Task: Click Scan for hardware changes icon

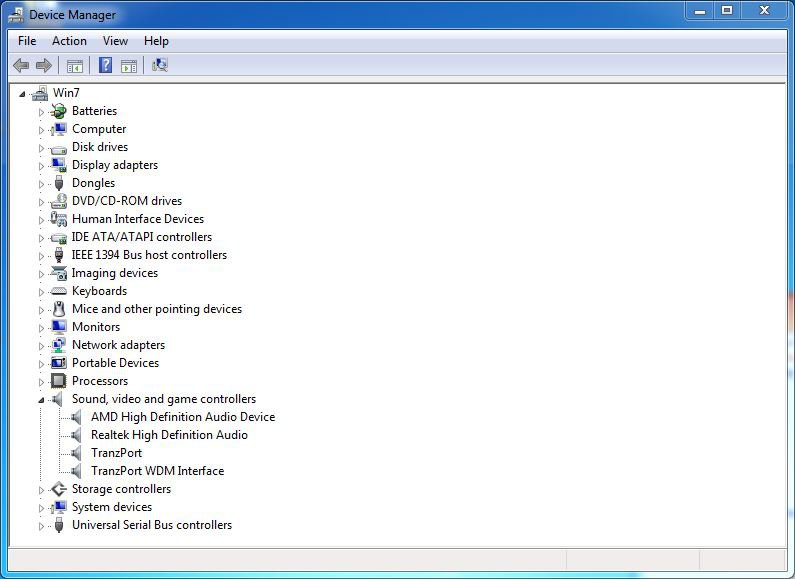Action: 159,66
